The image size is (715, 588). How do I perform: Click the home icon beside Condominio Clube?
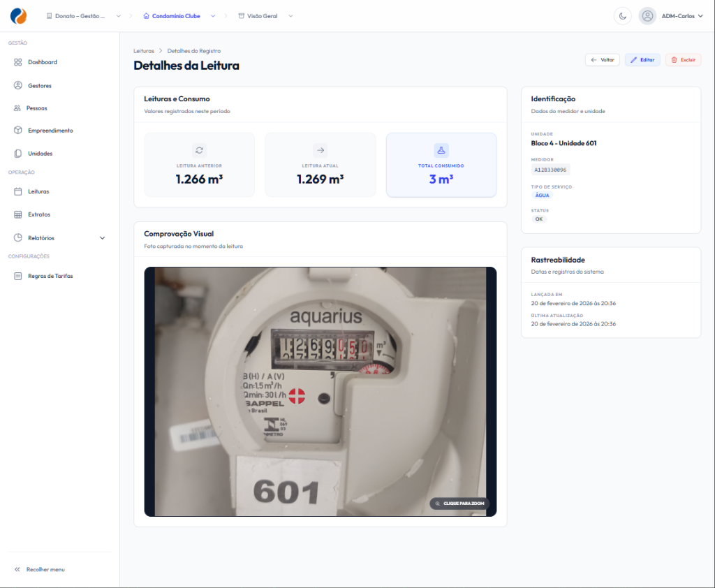click(x=147, y=16)
